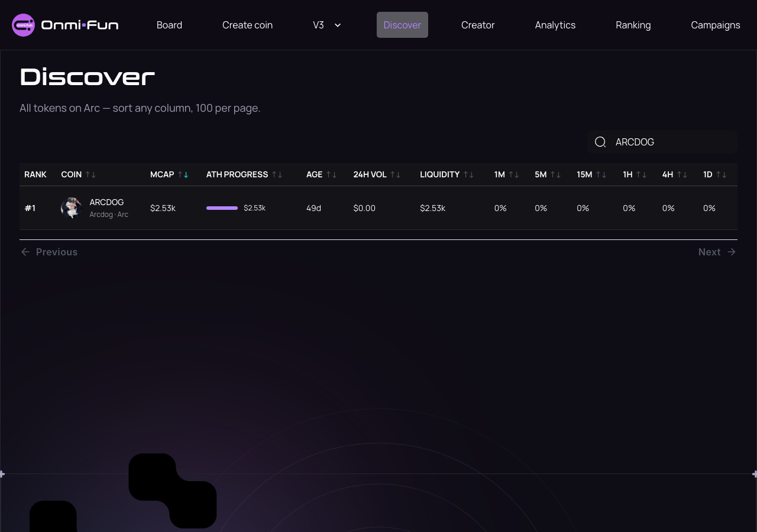The width and height of the screenshot is (757, 532).
Task: Sort by the 1M change arrows
Action: tap(514, 174)
